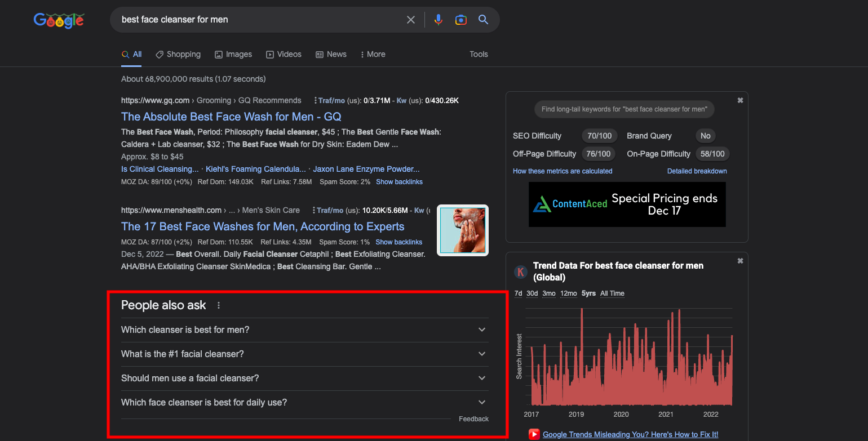Close the Trend Data widget
Screen dimensions: 868x441
(x=740, y=261)
